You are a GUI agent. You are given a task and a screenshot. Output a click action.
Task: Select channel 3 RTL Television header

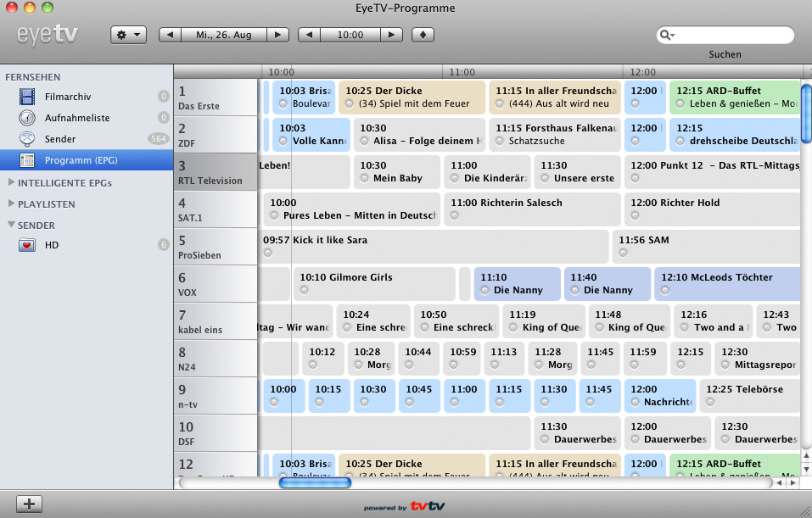pos(216,172)
